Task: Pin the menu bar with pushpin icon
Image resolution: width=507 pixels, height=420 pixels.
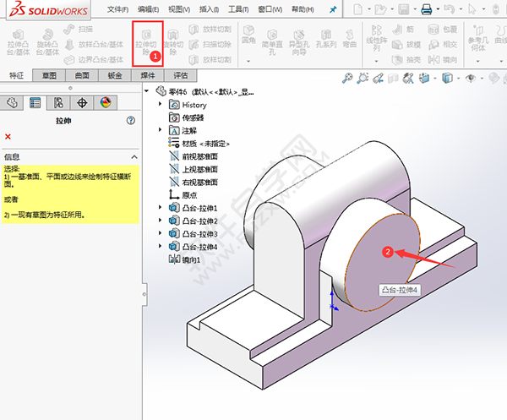Action: (x=332, y=9)
